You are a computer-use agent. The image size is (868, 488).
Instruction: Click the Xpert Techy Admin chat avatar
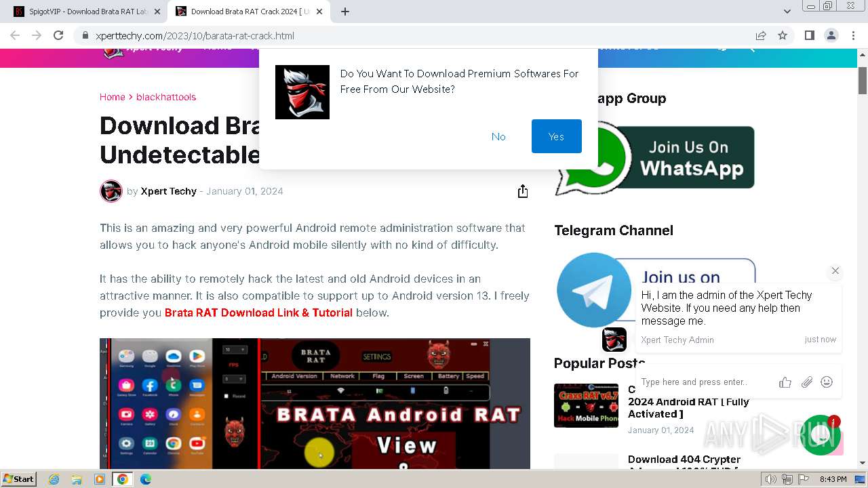pyautogui.click(x=614, y=339)
